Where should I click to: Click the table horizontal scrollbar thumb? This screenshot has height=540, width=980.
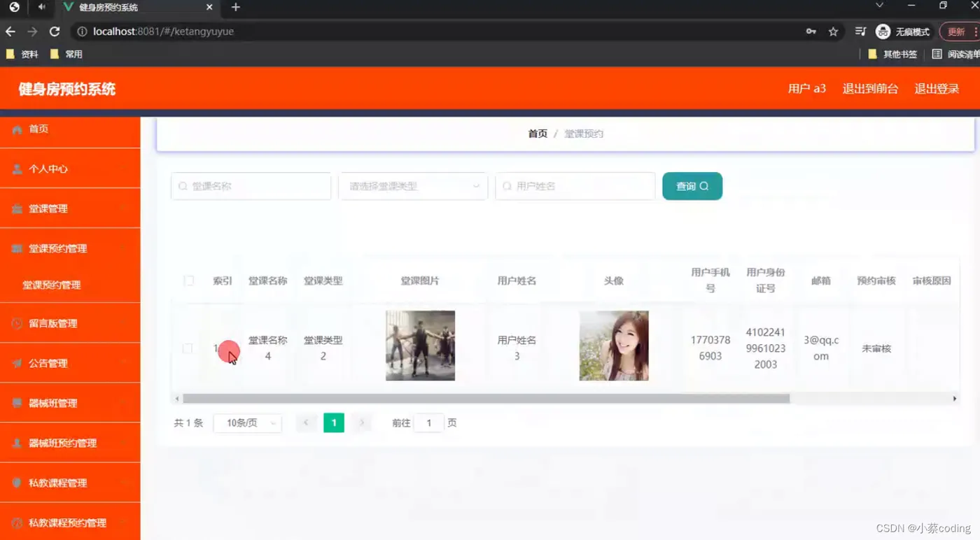486,399
